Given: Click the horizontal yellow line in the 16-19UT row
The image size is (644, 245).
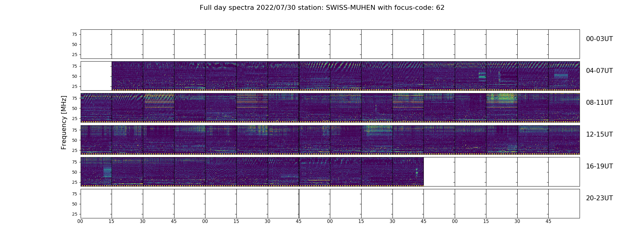Looking at the screenshot, I should pyautogui.click(x=319, y=180).
